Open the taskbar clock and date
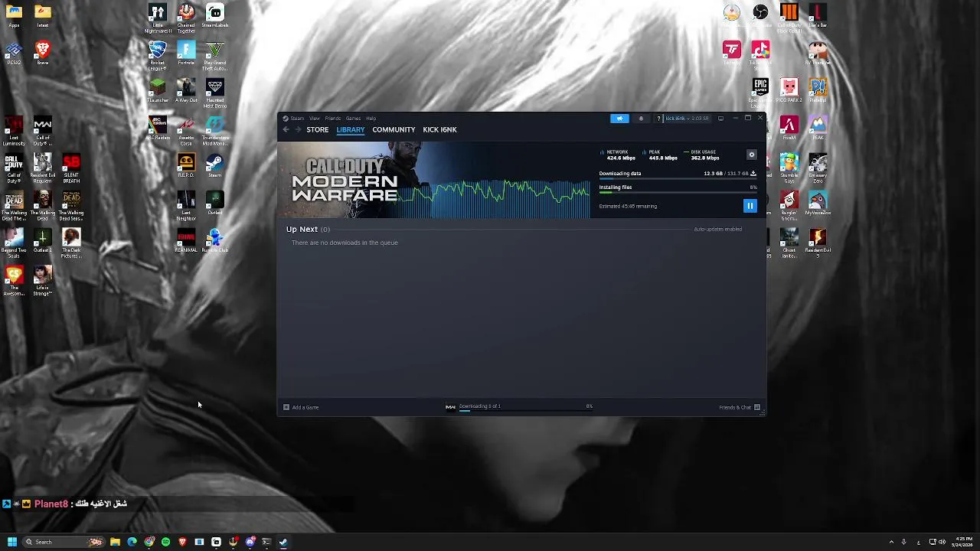 pos(962,542)
